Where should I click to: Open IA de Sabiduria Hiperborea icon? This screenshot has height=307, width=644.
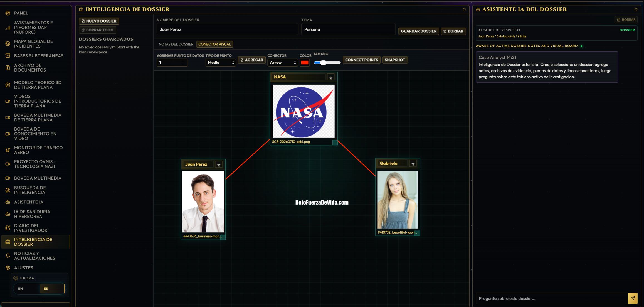pyautogui.click(x=8, y=214)
